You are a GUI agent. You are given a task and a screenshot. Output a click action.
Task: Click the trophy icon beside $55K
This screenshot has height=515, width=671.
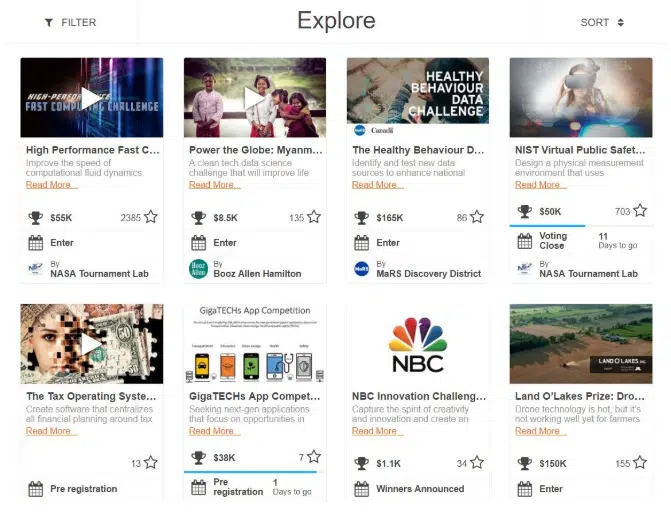36,218
